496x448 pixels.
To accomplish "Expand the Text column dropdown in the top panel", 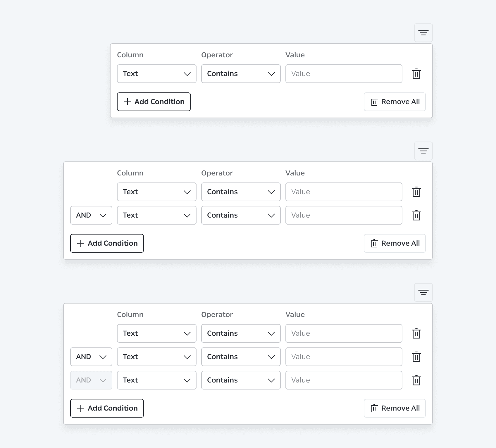I will point(157,74).
